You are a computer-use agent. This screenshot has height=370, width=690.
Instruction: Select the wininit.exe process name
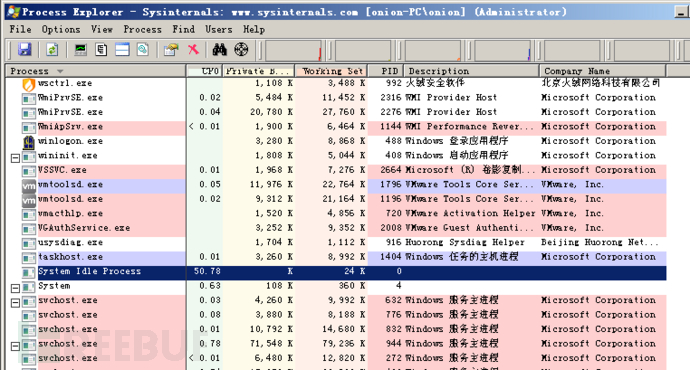[67, 155]
